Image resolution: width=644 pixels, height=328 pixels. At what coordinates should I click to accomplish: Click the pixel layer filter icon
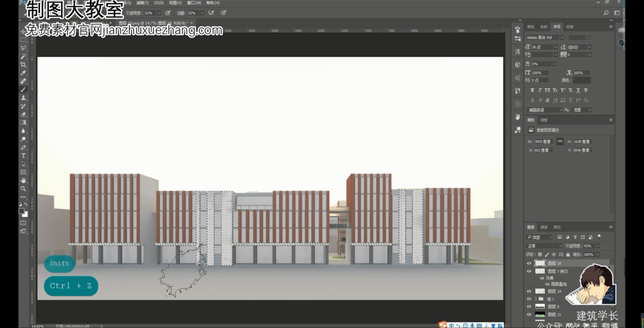coord(560,237)
